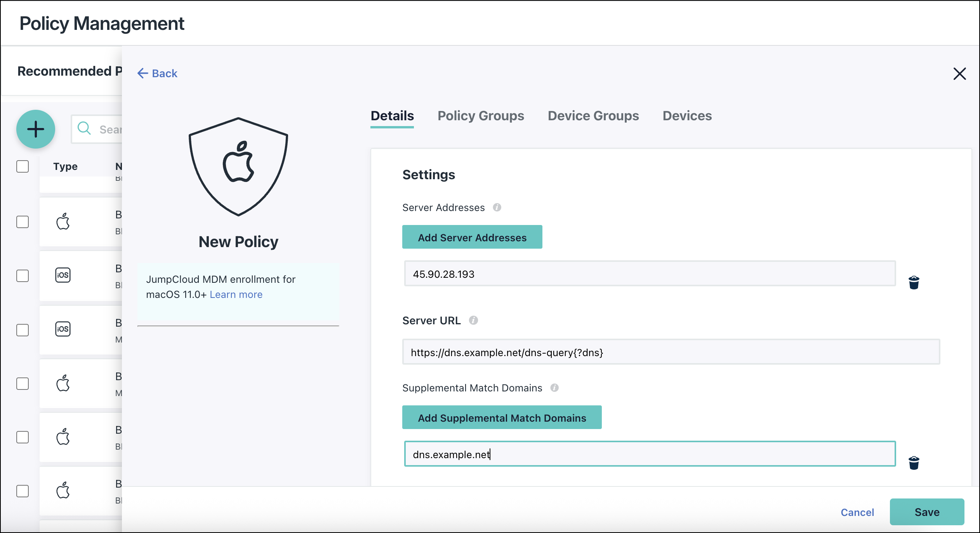Screen dimensions: 980x533
Task: Check the checkbox beside the first iOS policy
Action: click(x=23, y=276)
